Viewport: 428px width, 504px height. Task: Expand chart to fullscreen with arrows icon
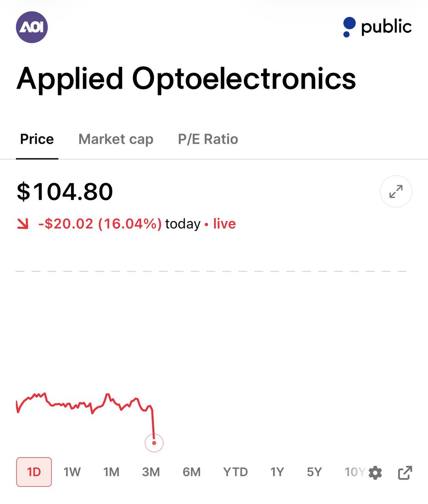tap(396, 192)
